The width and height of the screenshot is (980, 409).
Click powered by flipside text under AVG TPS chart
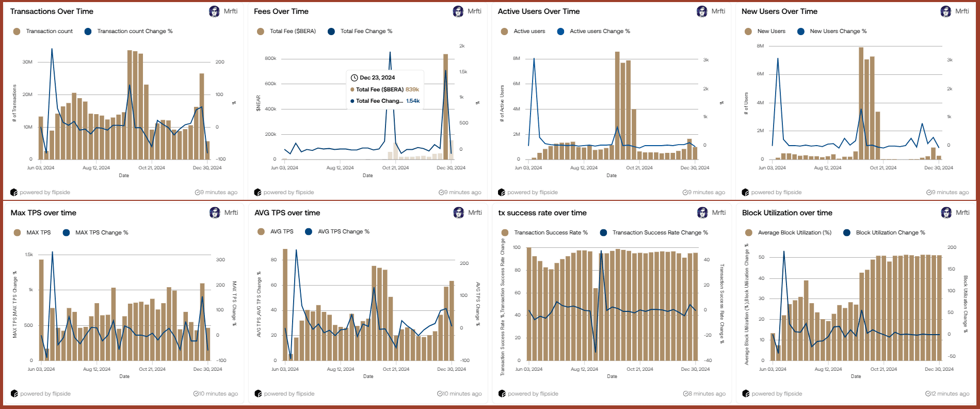coord(289,394)
